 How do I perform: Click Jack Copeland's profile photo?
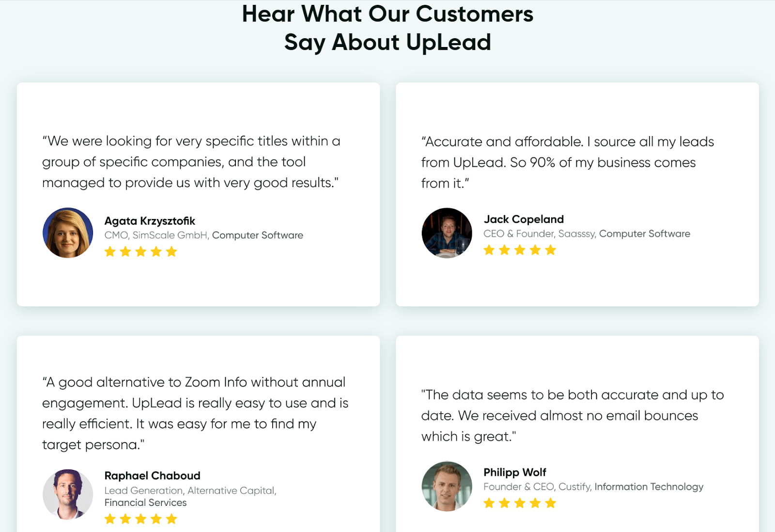point(447,233)
